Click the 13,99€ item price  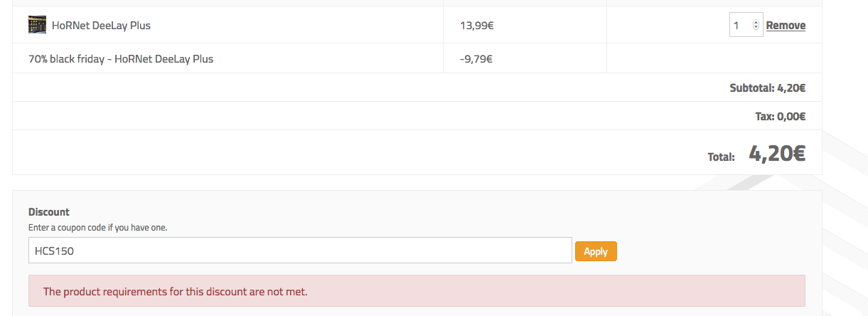tap(477, 26)
